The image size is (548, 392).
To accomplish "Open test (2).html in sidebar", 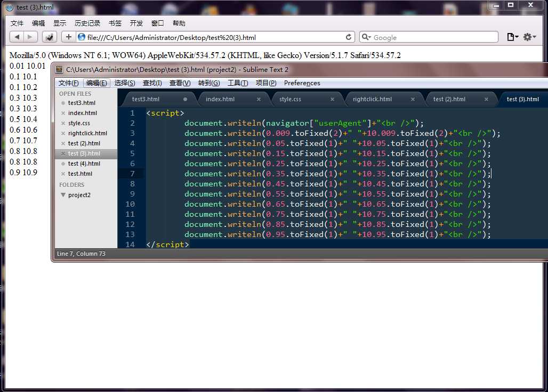I will tap(84, 143).
